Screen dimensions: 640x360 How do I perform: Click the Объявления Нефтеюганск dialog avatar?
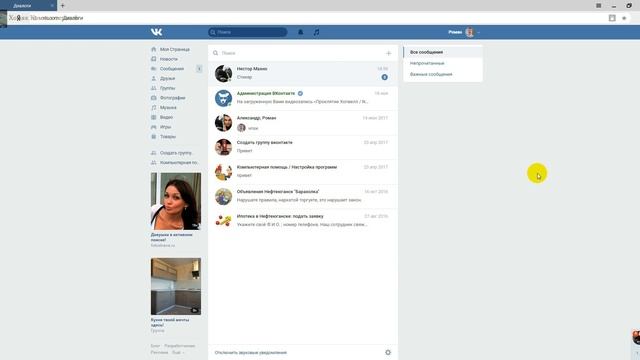[x=223, y=196]
